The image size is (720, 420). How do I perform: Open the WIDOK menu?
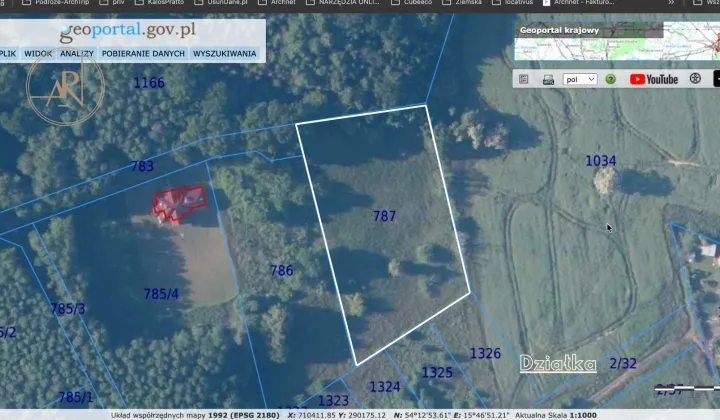pyautogui.click(x=38, y=54)
